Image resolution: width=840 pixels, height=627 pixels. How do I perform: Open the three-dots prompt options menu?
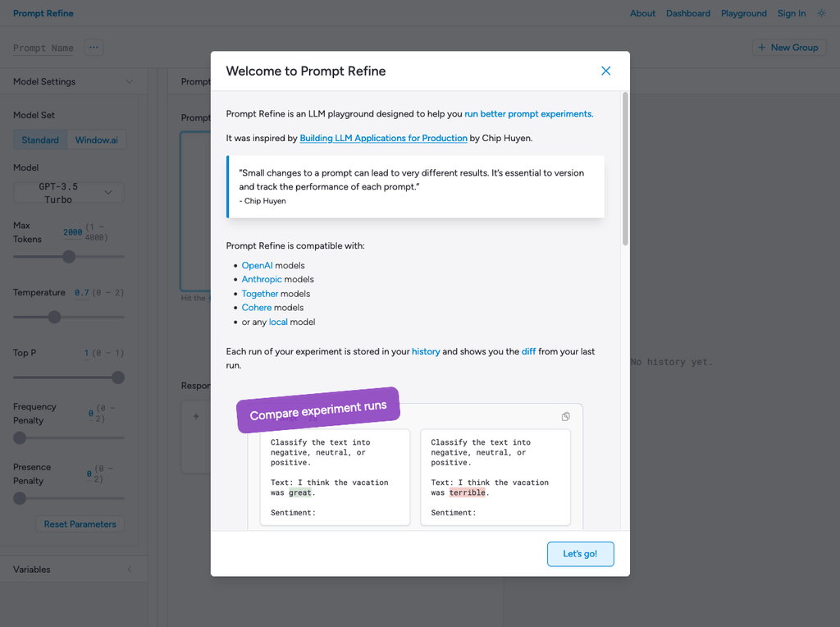click(94, 47)
